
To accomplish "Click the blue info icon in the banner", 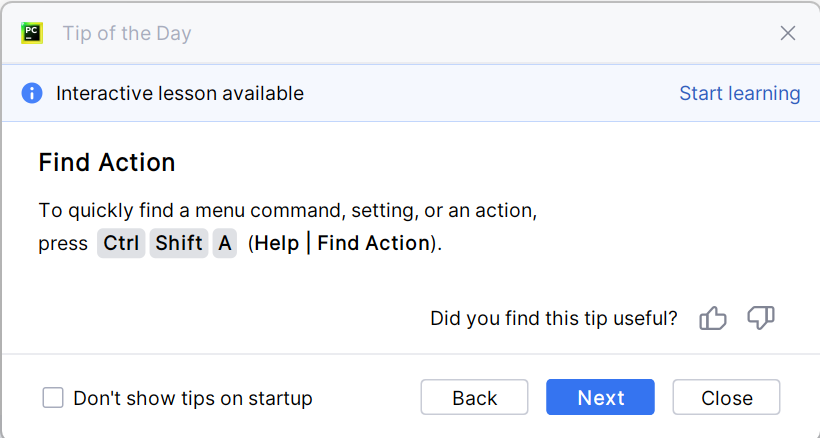I will (x=32, y=93).
